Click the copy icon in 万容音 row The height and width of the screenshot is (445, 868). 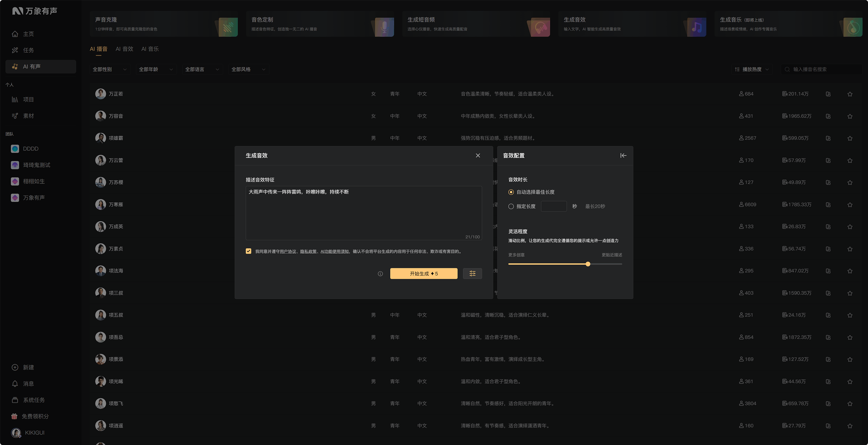[x=828, y=116]
